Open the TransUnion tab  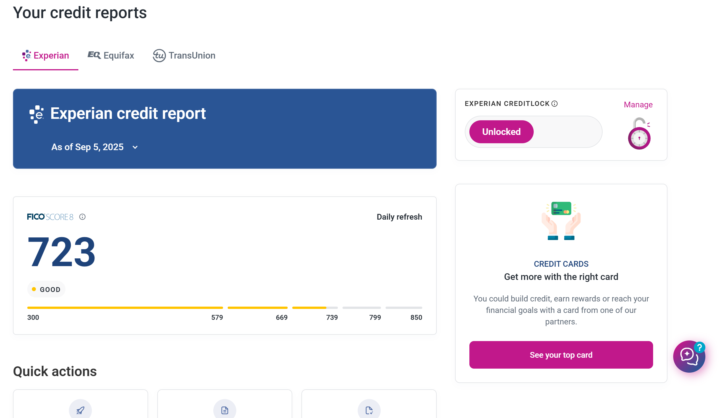[184, 56]
